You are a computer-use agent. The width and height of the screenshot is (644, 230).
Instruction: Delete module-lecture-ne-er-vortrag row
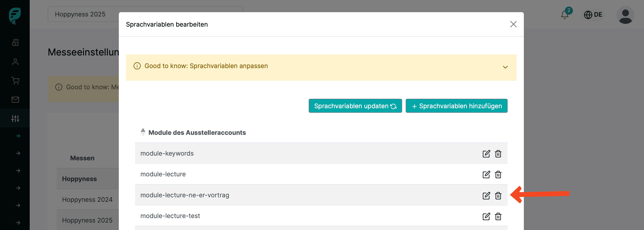point(498,195)
